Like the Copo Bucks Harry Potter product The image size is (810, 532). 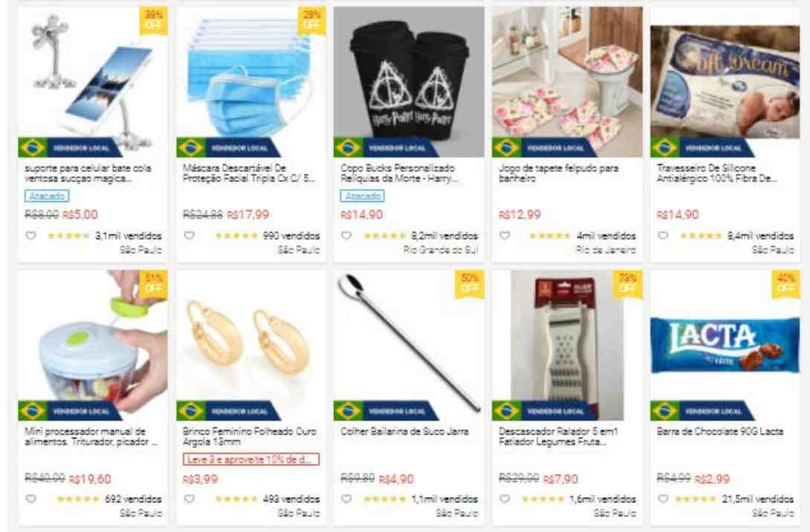346,236
